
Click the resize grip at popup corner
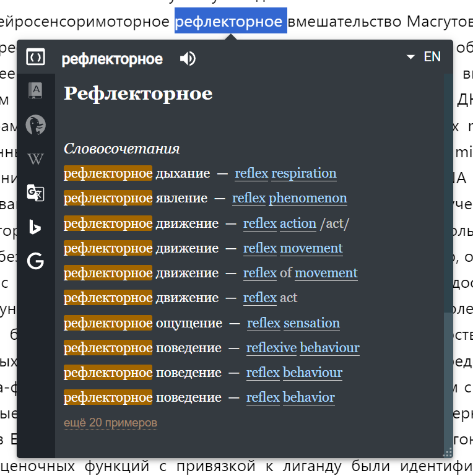click(x=448, y=452)
